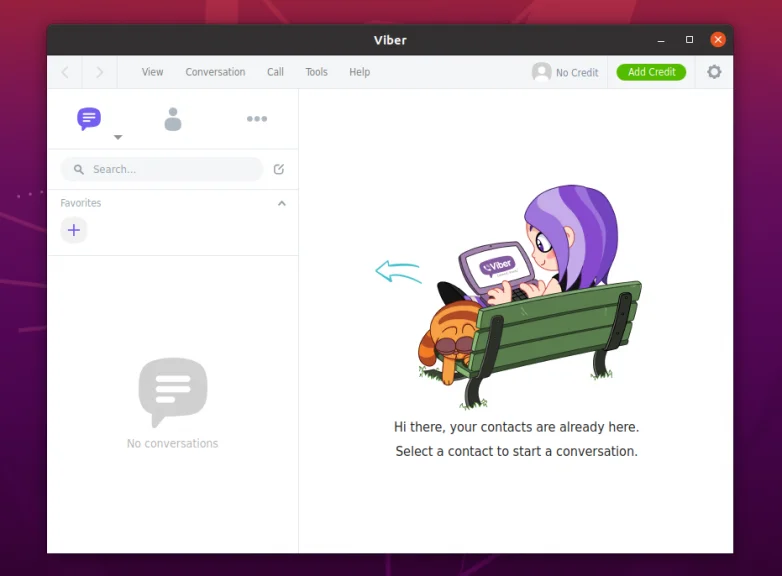Close the Viber window

[x=718, y=39]
